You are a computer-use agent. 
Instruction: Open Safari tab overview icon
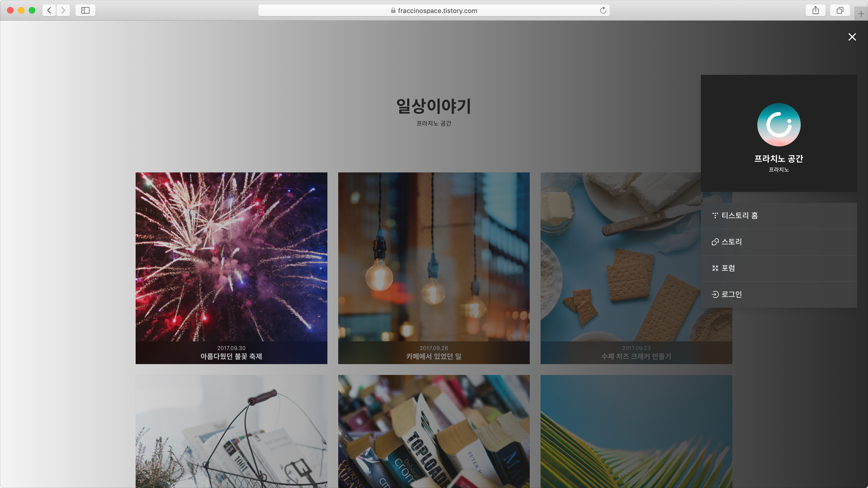pos(840,10)
